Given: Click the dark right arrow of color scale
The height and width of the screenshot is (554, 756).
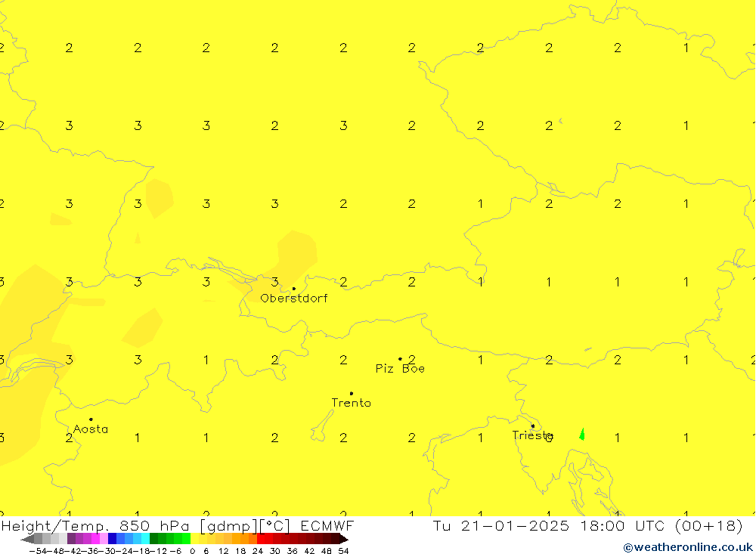Looking at the screenshot, I should 343,539.
